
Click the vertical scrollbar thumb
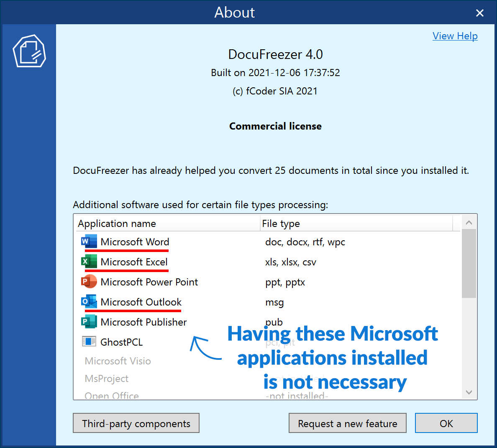[x=469, y=263]
